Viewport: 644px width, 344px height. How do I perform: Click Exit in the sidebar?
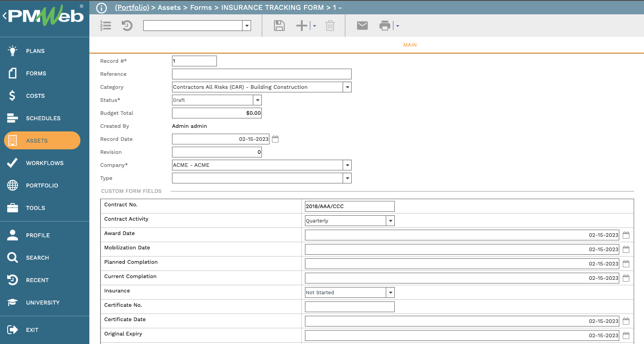(32, 330)
